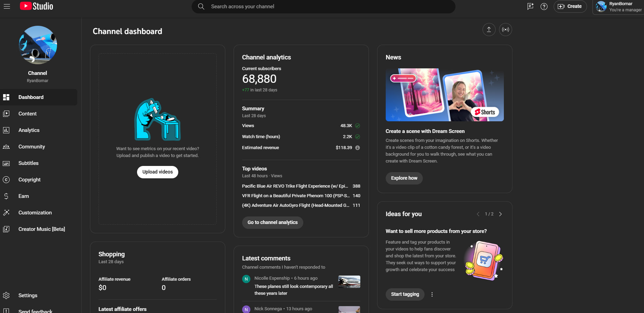This screenshot has width=644, height=313.
Task: Open the RyanBomar account switcher
Action: click(x=619, y=7)
